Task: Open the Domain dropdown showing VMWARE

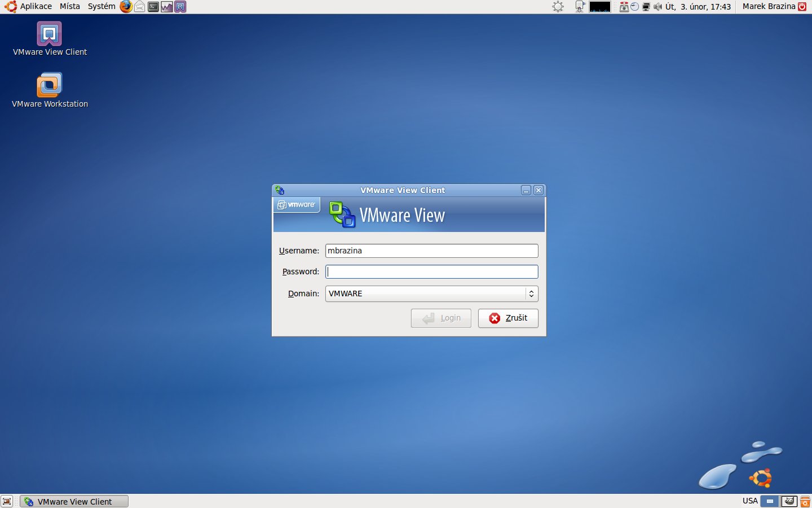Action: click(432, 294)
